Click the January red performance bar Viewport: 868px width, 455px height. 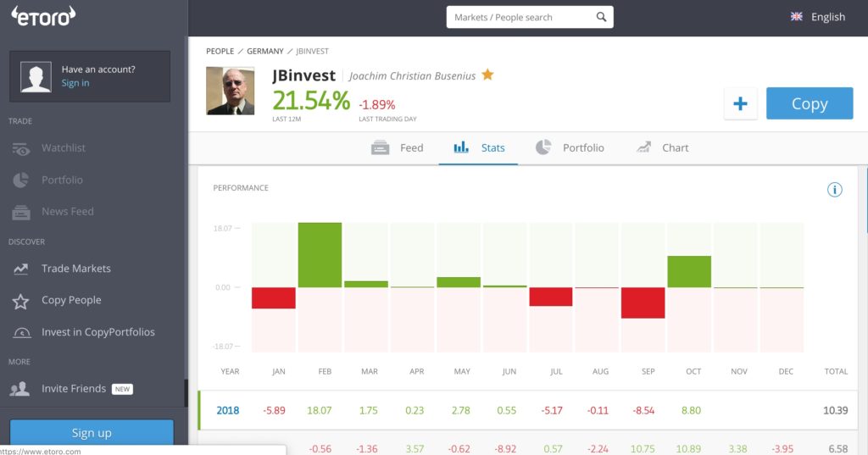(274, 297)
